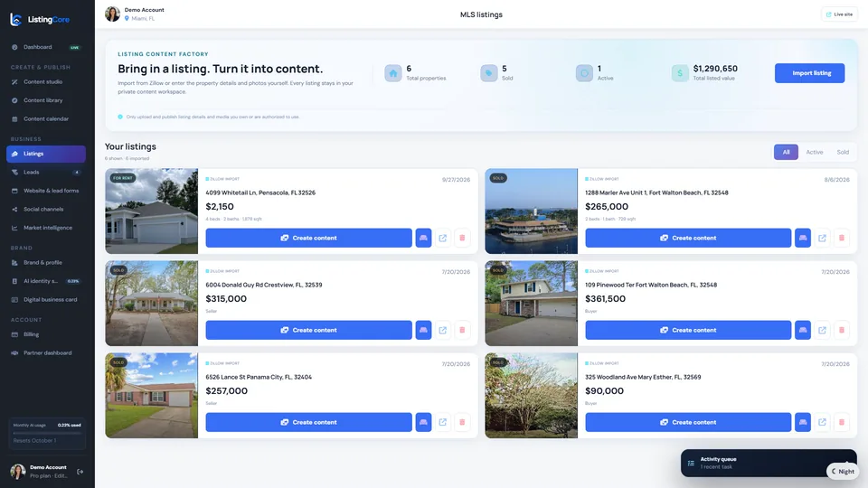Toggle Night mode
Image resolution: width=868 pixels, height=488 pixels.
[x=843, y=472]
